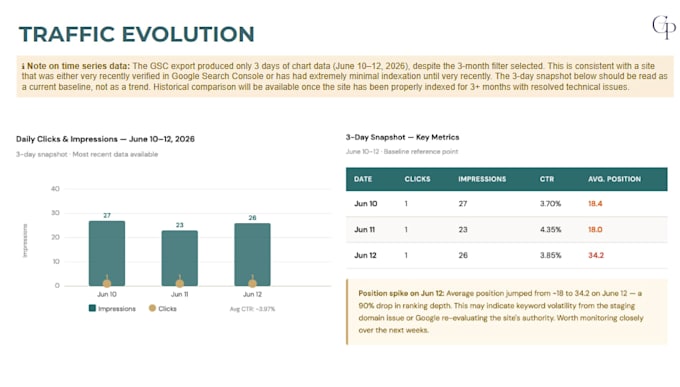Screen dimensions: 680x387
Task: Click the IMPRESSIONS column header
Action: point(482,179)
